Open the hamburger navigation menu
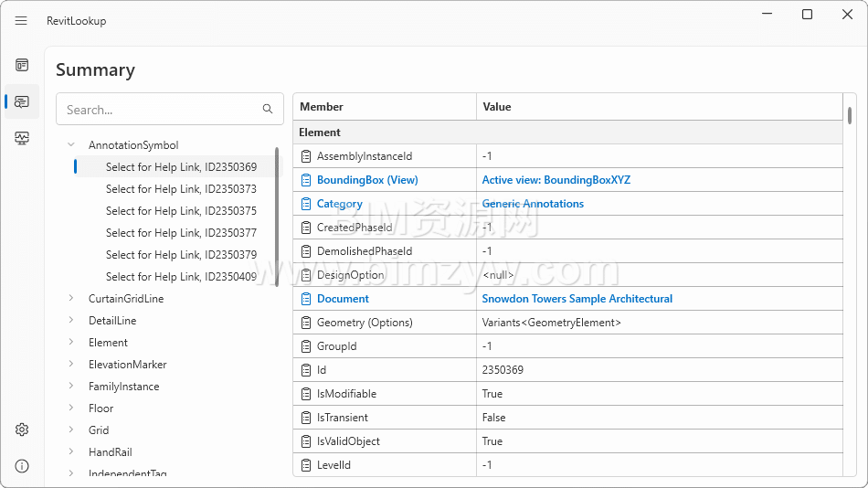This screenshot has height=488, width=868. [x=21, y=21]
